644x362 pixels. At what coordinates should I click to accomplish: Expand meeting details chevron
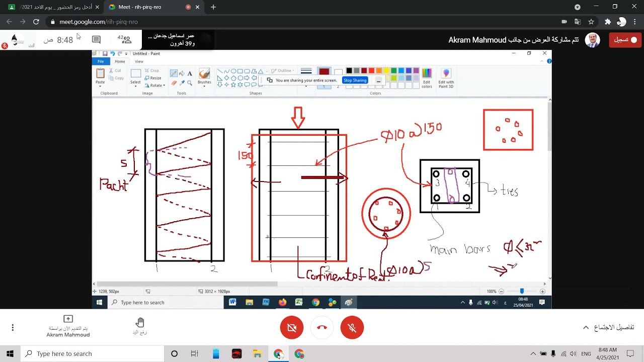click(586, 327)
